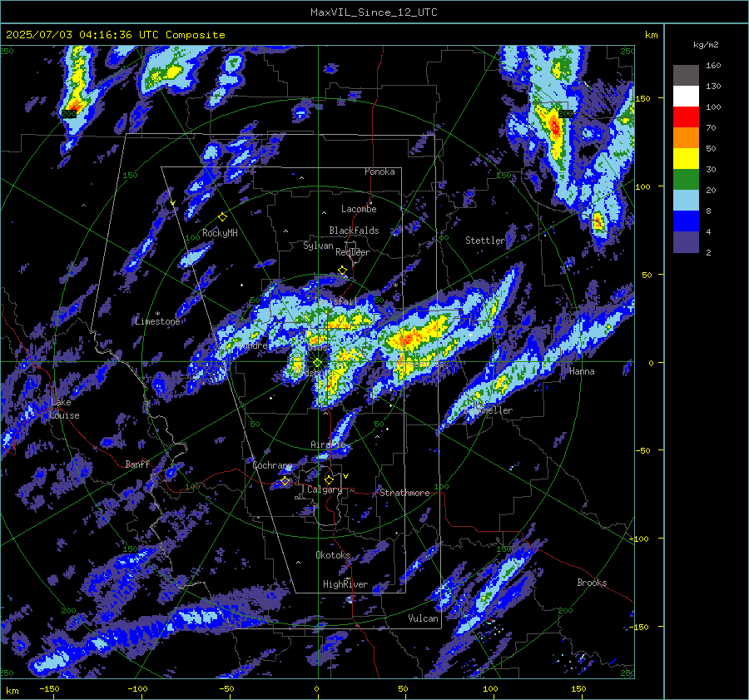
Task: Click the Vulcan town label
Action: [x=423, y=618]
